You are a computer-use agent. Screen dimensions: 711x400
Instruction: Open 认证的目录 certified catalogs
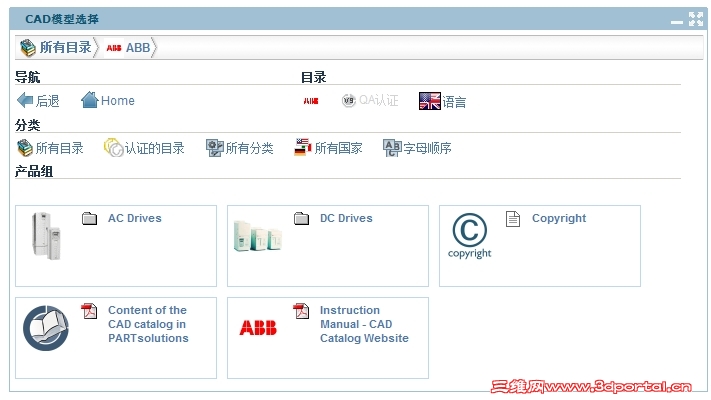[x=155, y=148]
